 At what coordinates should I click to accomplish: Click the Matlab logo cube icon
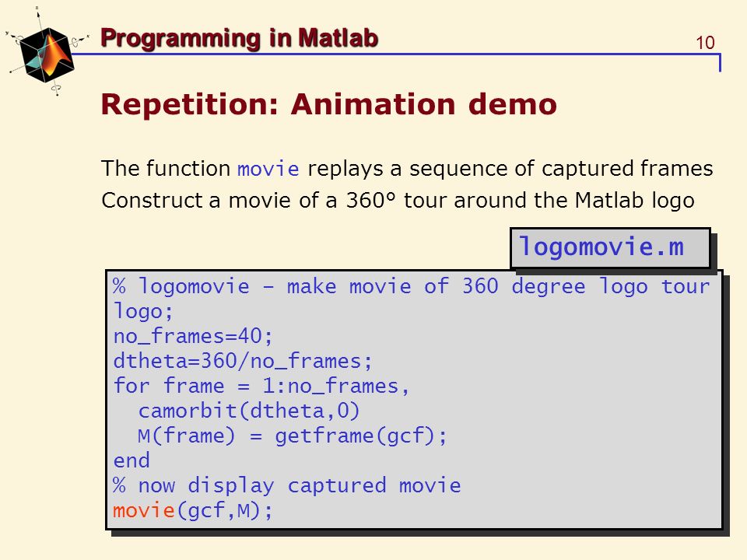(46, 54)
